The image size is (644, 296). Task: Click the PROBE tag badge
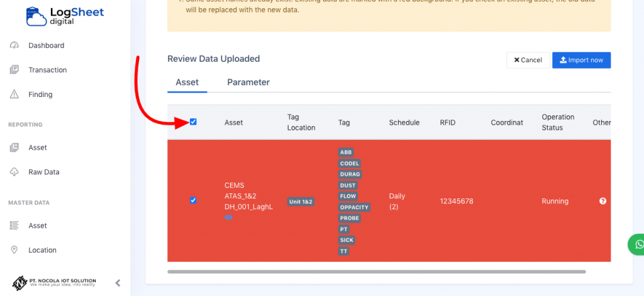(350, 218)
